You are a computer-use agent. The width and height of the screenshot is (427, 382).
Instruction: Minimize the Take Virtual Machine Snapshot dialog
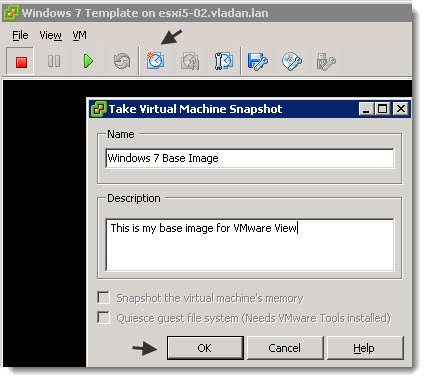(x=366, y=109)
